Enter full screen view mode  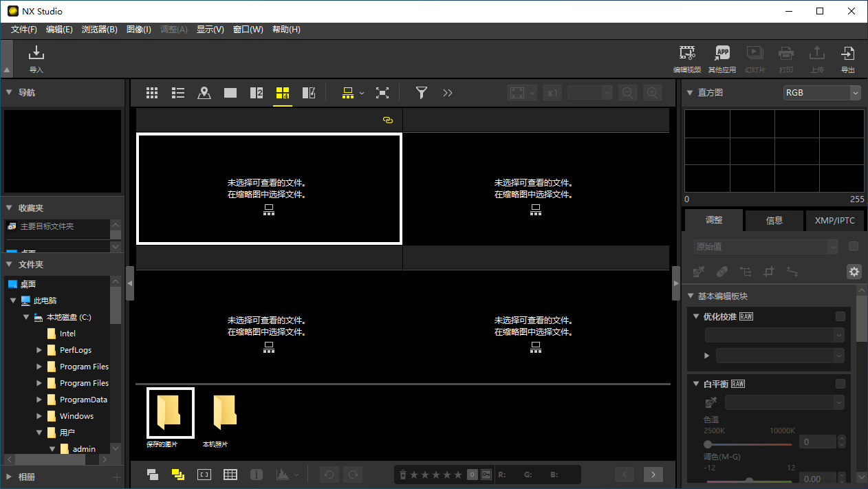click(x=382, y=92)
